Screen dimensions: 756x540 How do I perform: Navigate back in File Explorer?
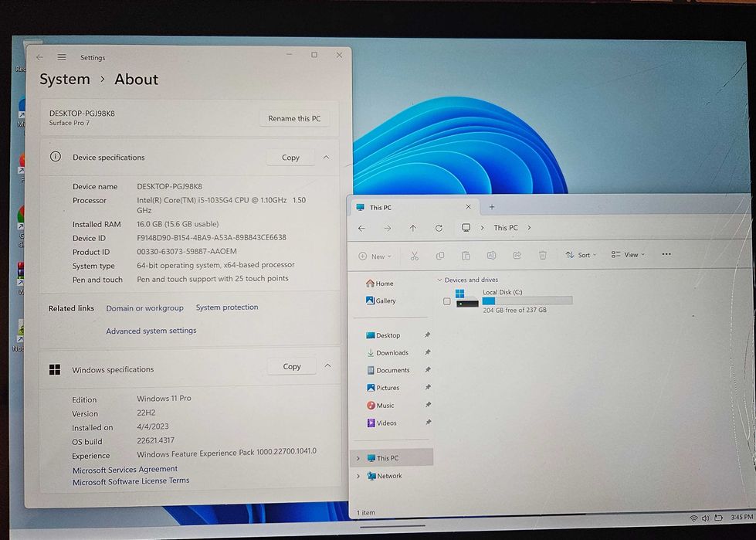[361, 228]
